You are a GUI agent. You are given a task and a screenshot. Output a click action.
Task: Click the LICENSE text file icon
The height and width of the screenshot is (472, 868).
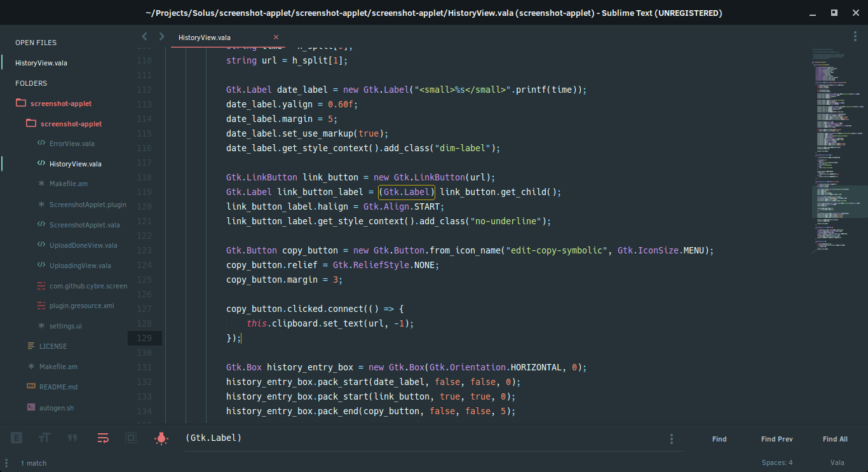[x=31, y=346]
